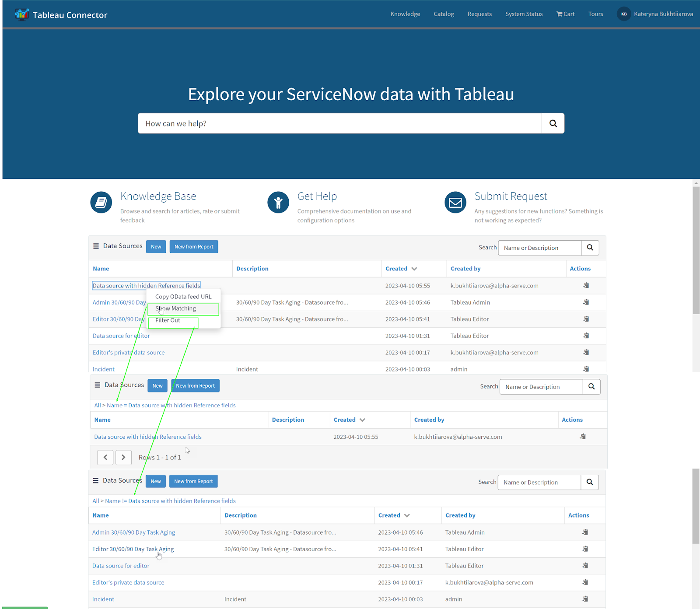This screenshot has height=609, width=700.
Task: Open hamburger menu of 'Name =' filtered list
Action: click(x=97, y=385)
